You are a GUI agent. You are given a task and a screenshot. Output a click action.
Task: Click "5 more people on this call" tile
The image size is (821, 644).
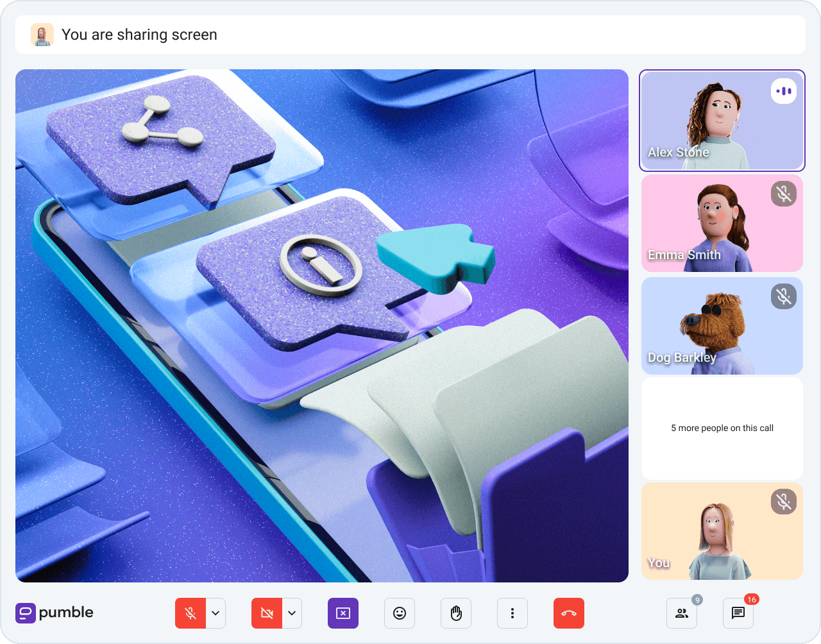pos(722,428)
